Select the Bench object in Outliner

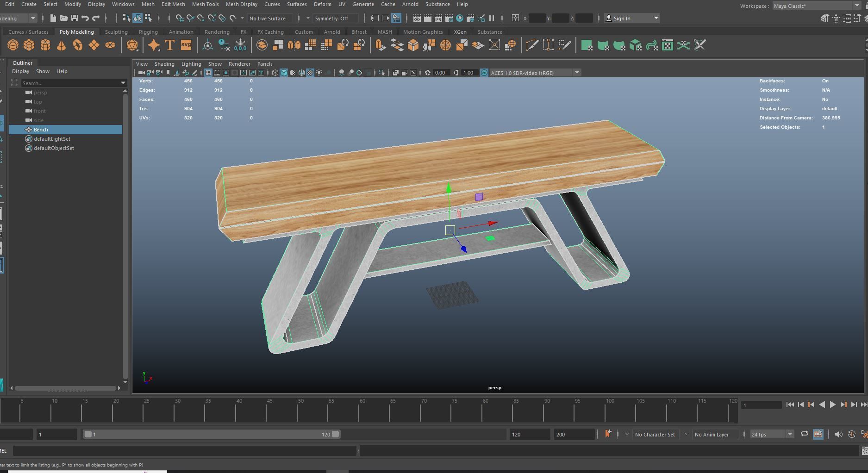[x=66, y=130]
